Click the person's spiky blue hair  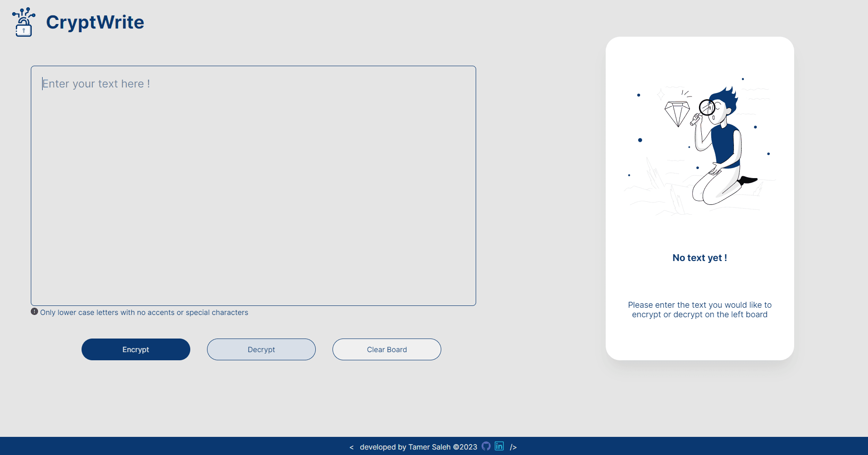pyautogui.click(x=727, y=97)
